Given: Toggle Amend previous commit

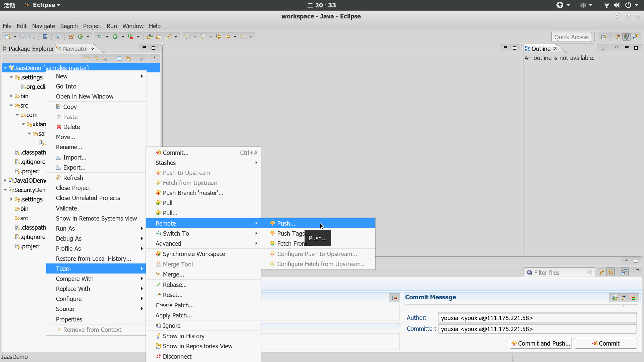Looking at the screenshot, I should [615, 298].
